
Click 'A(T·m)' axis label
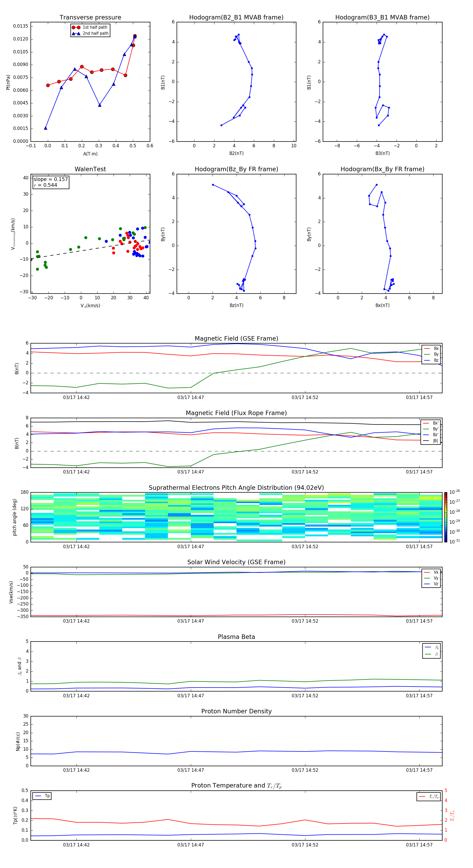pyautogui.click(x=90, y=154)
